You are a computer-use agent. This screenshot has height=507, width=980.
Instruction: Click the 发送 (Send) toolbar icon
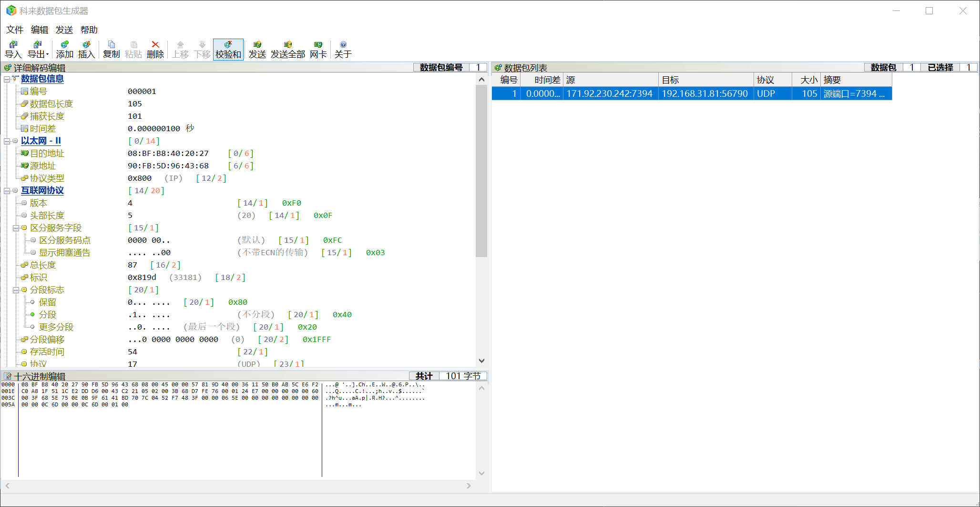click(257, 50)
